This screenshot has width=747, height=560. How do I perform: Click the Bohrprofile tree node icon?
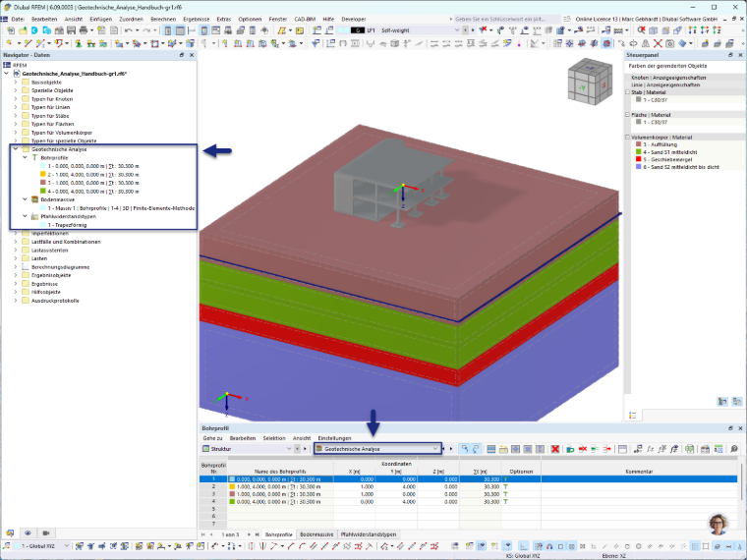coord(34,157)
